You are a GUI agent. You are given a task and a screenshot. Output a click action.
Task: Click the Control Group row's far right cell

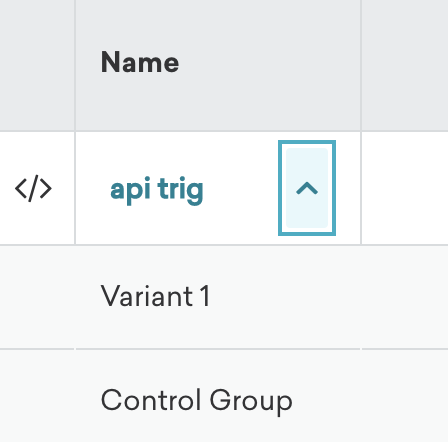point(405,396)
